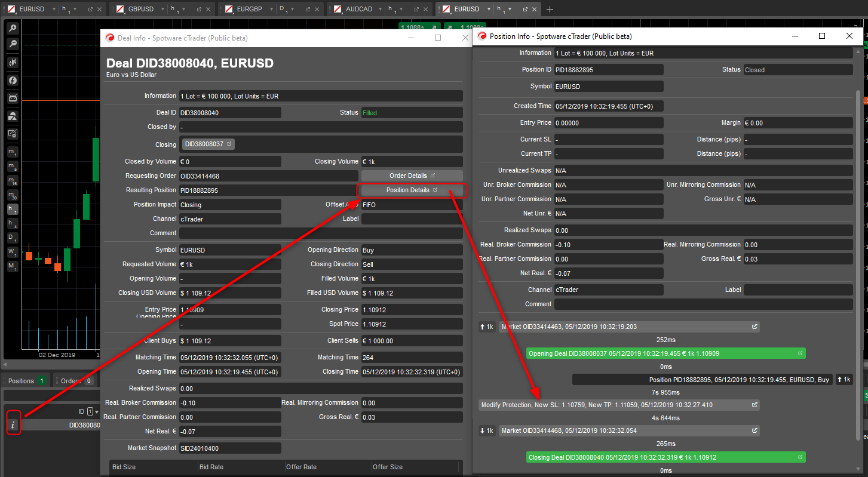
Task: Click the Comment field in Deal Info
Action: point(321,233)
